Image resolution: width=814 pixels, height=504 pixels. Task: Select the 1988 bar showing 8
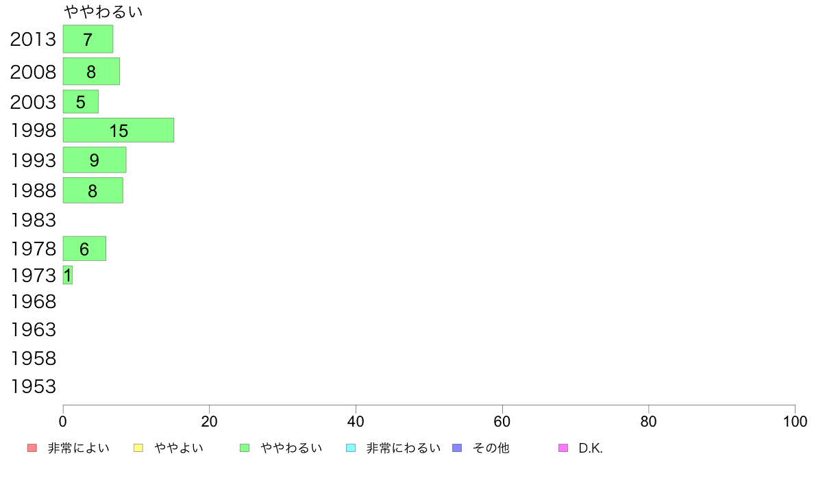tap(93, 190)
